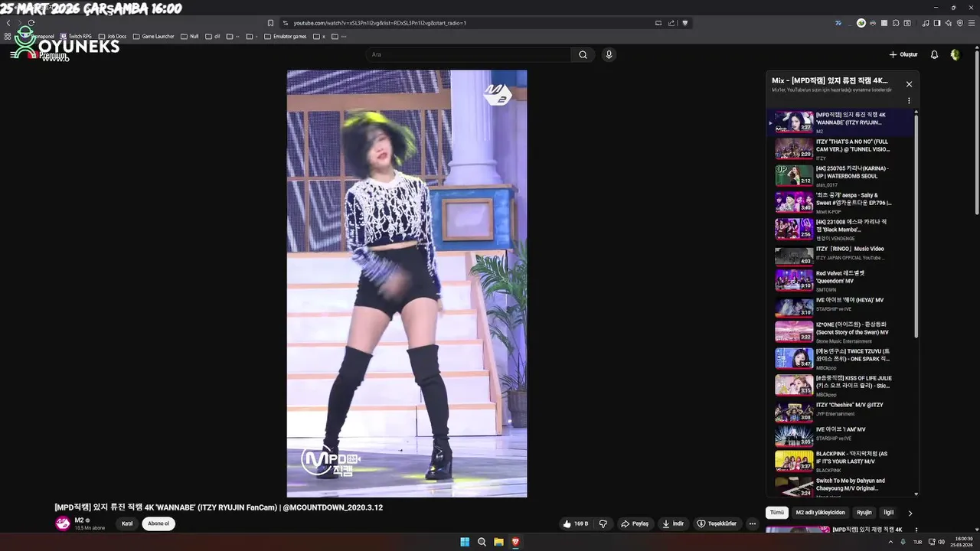Click the Oluştur create button
The height and width of the screenshot is (551, 980).
903,54
